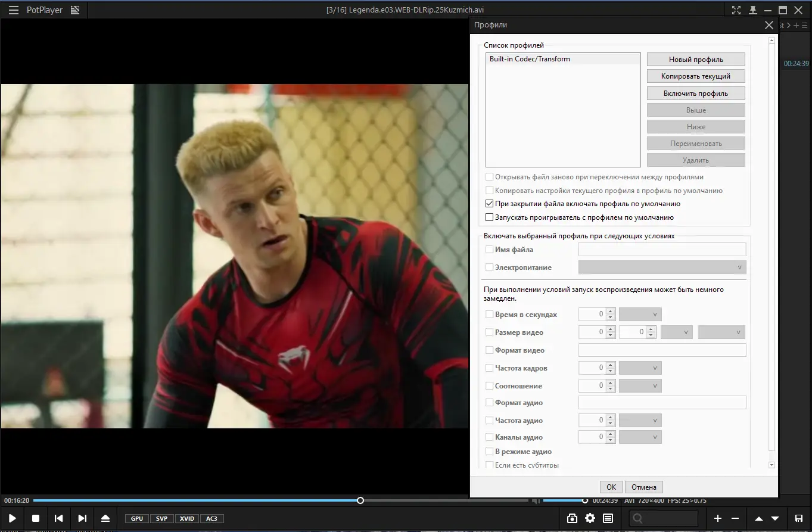Click the eject / open file icon

(105, 518)
